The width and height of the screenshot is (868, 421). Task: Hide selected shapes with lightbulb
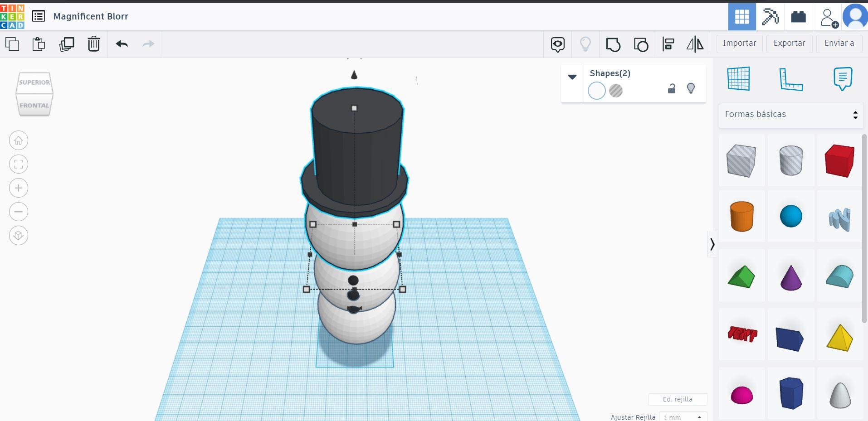tap(691, 89)
